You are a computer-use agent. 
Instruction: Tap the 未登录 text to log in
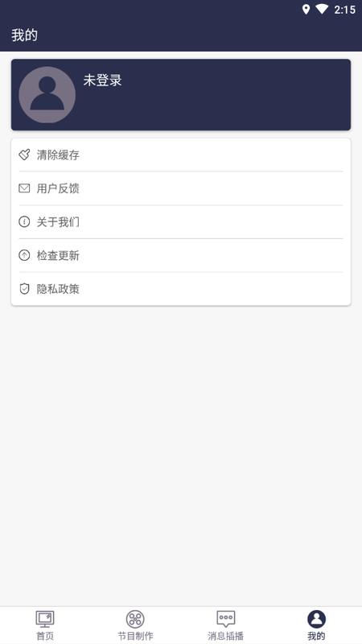(103, 80)
